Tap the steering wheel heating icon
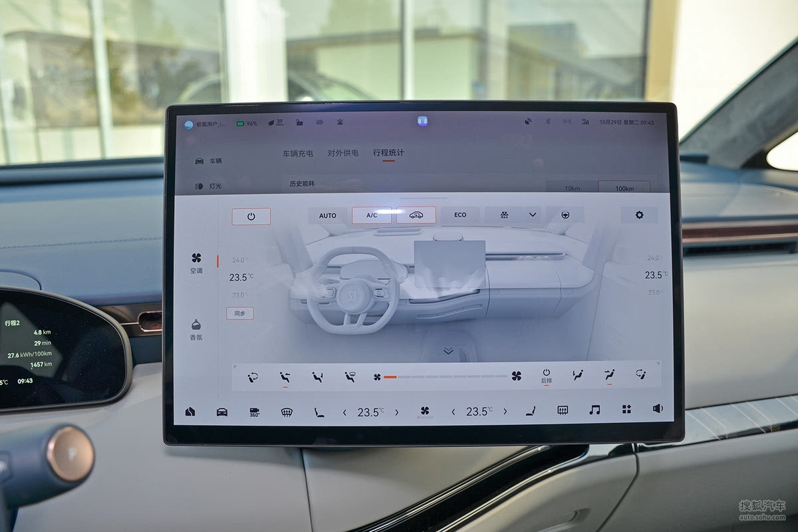The width and height of the screenshot is (798, 532). pos(565,215)
